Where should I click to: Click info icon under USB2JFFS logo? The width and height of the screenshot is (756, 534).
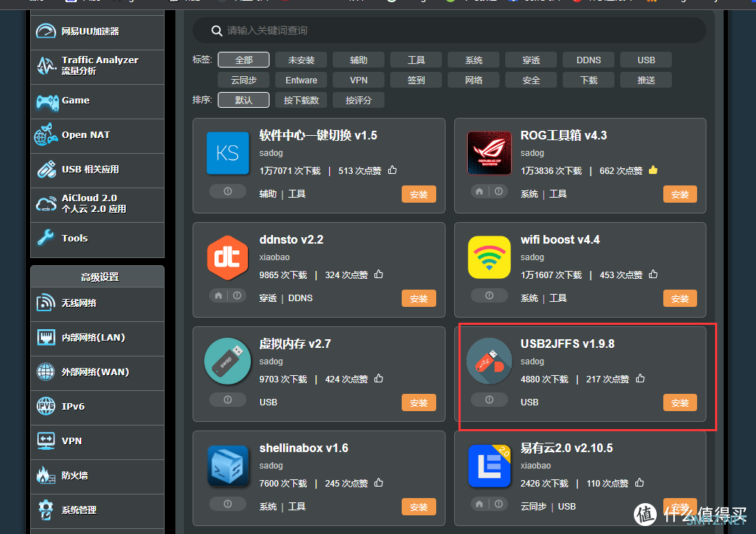point(489,400)
